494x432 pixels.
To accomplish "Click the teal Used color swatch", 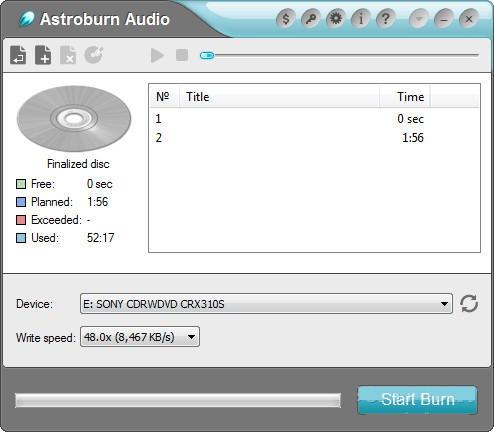I will pos(21,238).
